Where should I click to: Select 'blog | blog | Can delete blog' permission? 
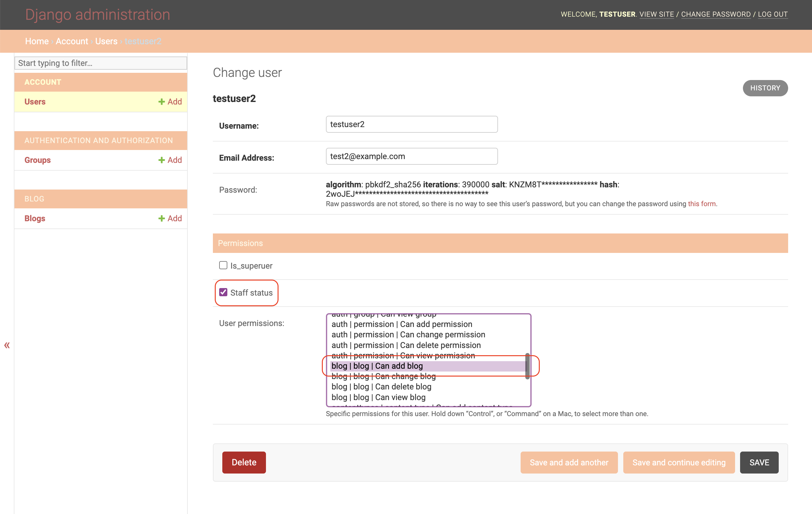381,387
